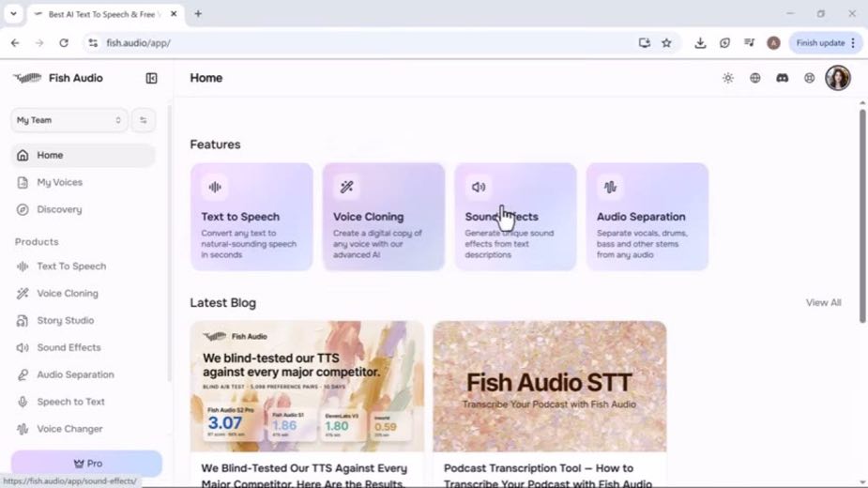Viewport: 868px width, 488px height.
Task: Click the Pro upgrade button
Action: 86,463
